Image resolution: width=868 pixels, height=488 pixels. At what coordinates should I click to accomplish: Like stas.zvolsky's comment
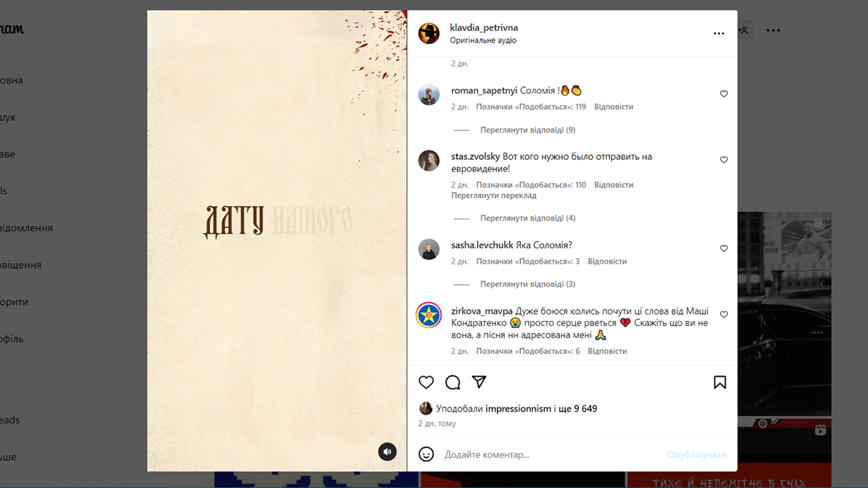(724, 160)
